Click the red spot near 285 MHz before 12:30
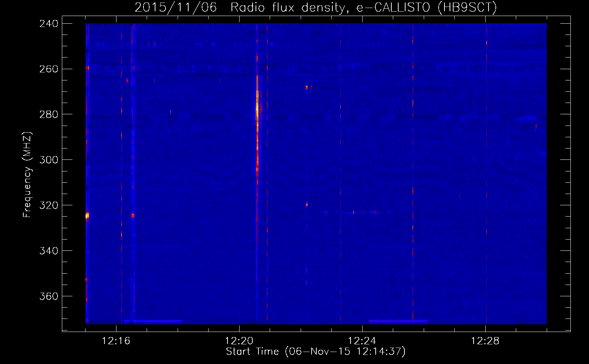The width and height of the screenshot is (589, 364). pos(535,126)
